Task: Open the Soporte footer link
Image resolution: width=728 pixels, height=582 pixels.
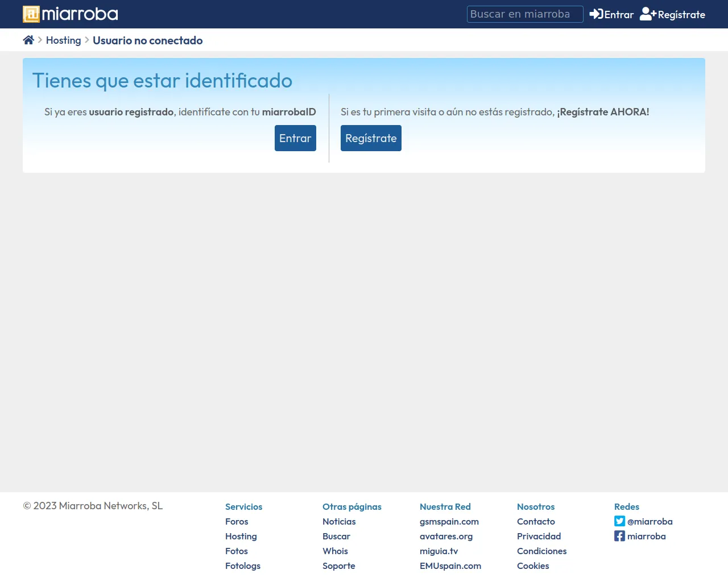Action: point(338,566)
